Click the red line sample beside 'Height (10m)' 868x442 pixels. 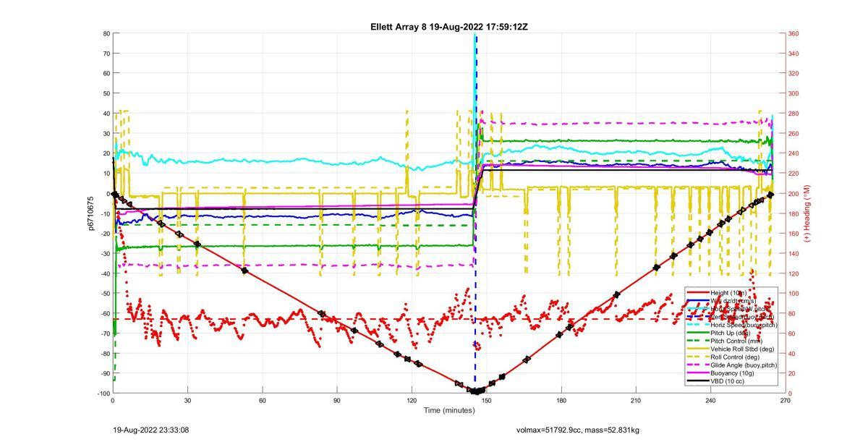click(698, 293)
